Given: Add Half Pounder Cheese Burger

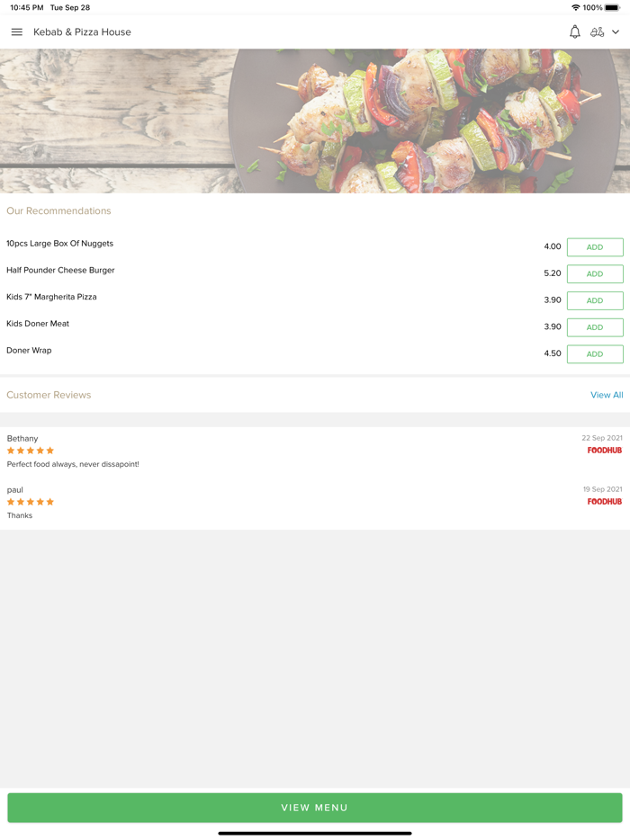Looking at the screenshot, I should [x=595, y=273].
